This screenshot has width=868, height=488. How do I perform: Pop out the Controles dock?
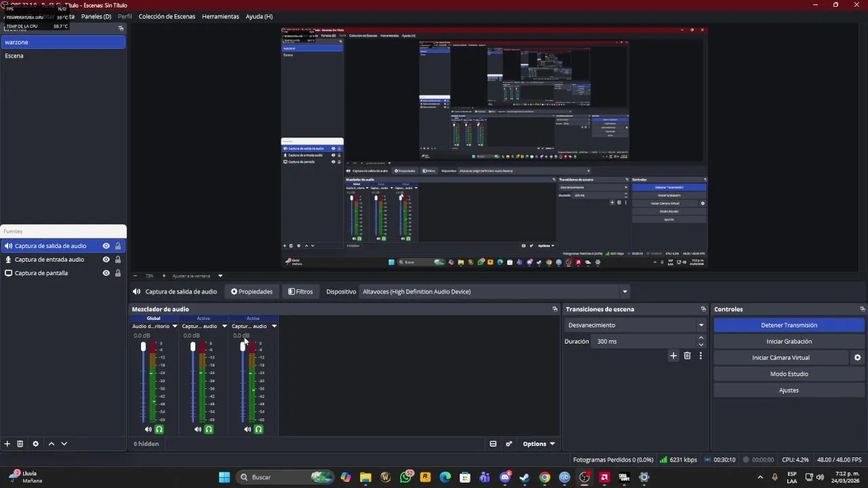click(x=862, y=309)
